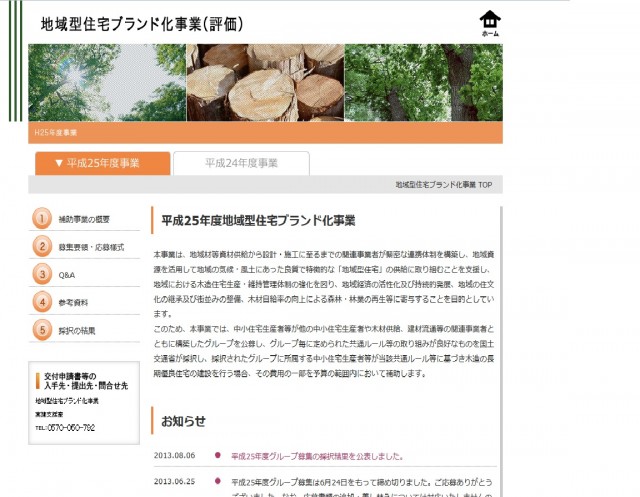The width and height of the screenshot is (640, 497).
Task: Open the 平成25年度グループ募集の採択結果 news link
Action: point(316,456)
